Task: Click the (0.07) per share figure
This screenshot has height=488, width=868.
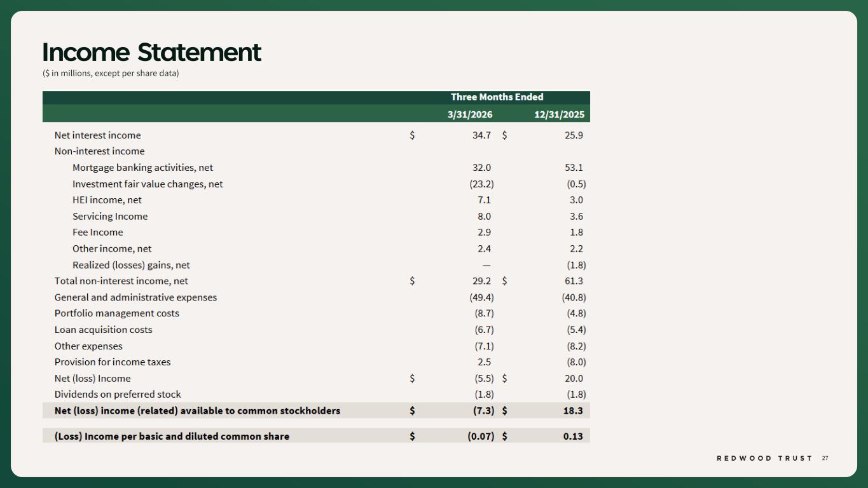Action: click(x=481, y=437)
